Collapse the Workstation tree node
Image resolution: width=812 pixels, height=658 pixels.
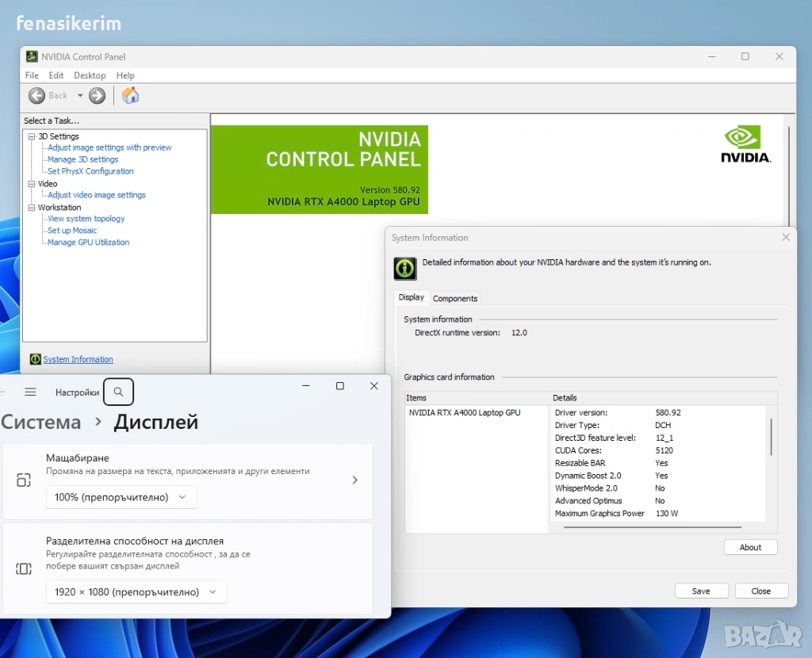pyautogui.click(x=32, y=208)
